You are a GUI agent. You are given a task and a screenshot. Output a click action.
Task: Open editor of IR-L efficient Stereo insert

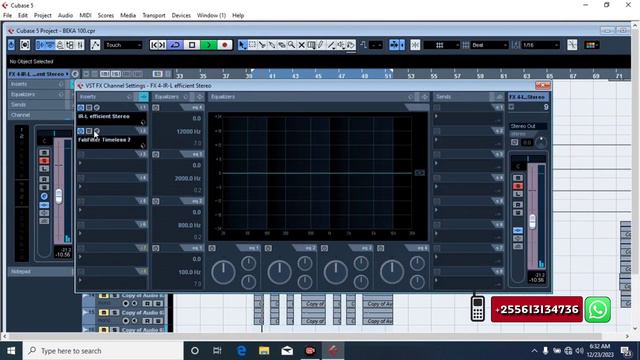[97, 108]
